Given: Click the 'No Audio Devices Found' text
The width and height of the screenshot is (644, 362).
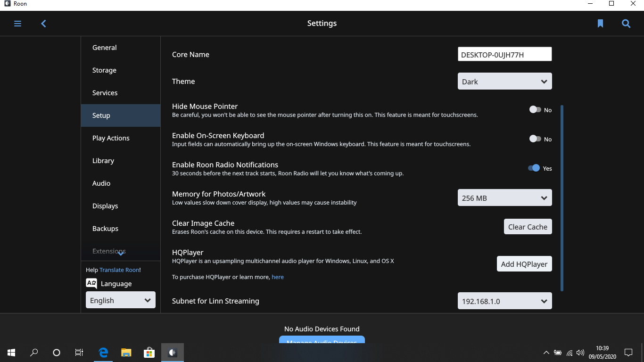Looking at the screenshot, I should 322,329.
